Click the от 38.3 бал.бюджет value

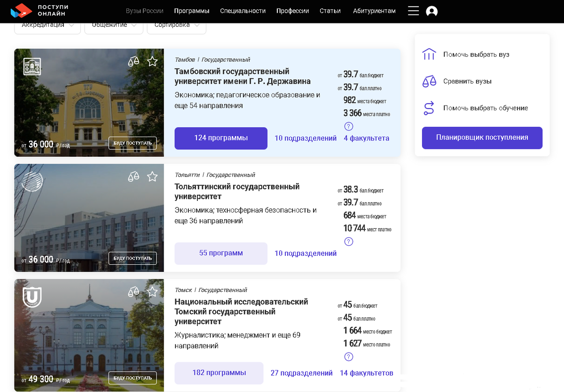click(x=360, y=190)
